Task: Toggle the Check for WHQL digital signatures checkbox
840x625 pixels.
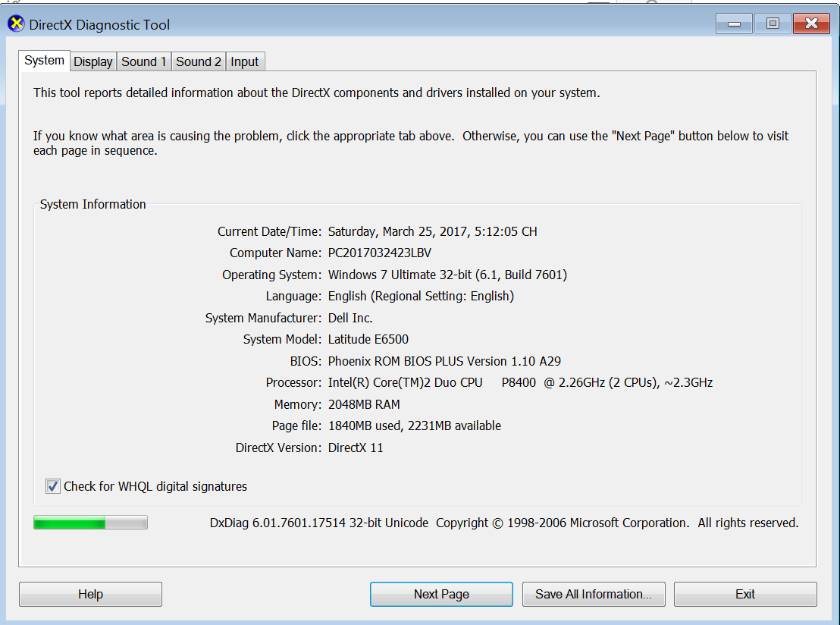Action: [53, 487]
